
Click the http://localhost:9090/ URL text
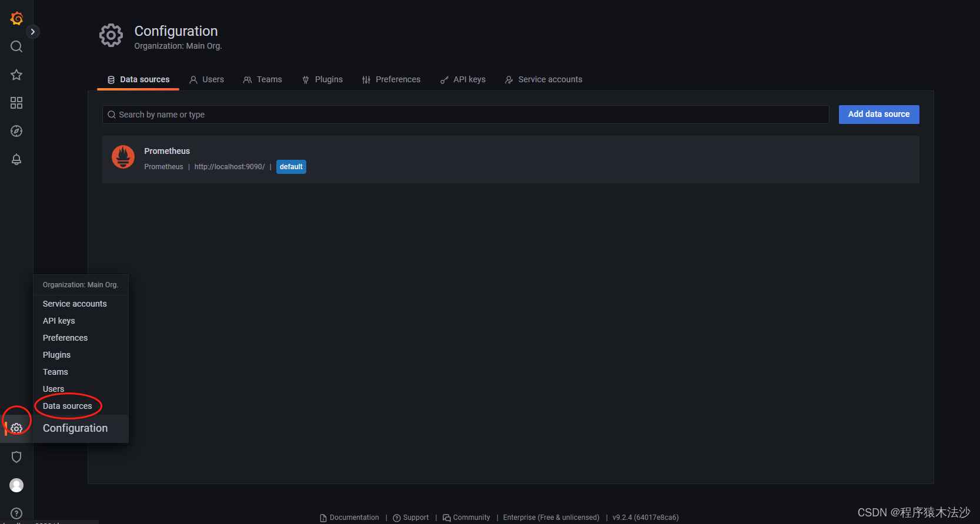[x=229, y=167]
